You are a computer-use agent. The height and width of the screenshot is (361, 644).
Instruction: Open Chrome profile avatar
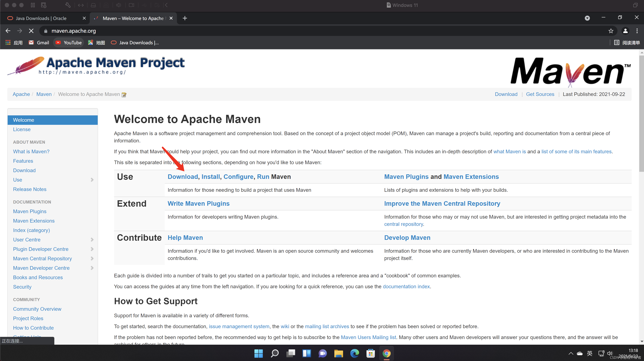point(625,31)
